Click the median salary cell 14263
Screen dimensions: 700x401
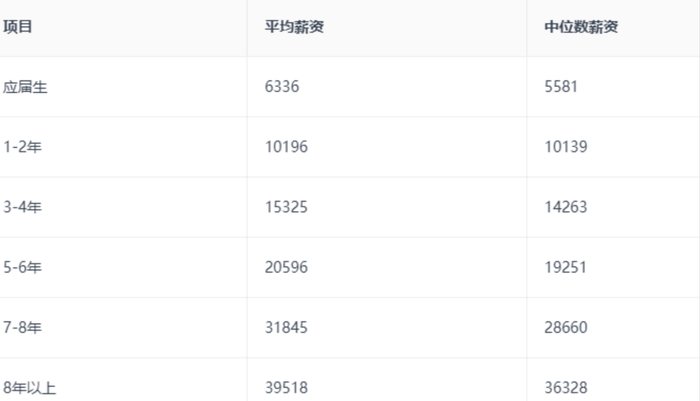564,207
